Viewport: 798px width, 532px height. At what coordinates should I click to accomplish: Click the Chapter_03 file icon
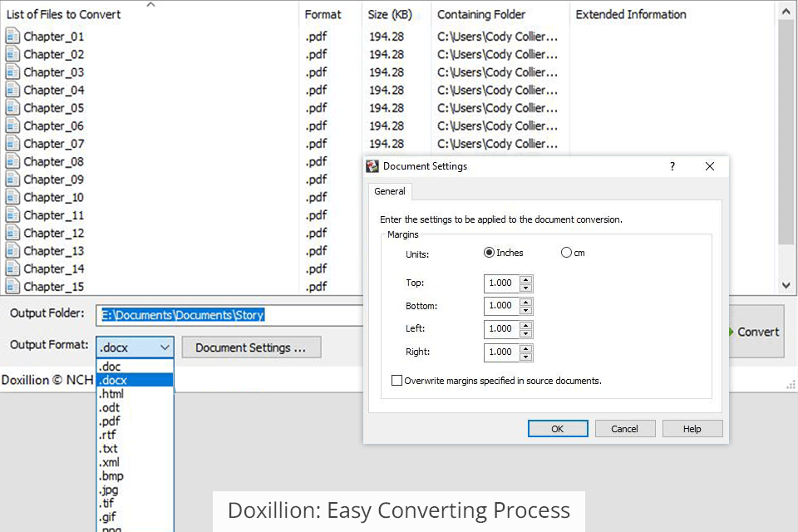tap(12, 71)
